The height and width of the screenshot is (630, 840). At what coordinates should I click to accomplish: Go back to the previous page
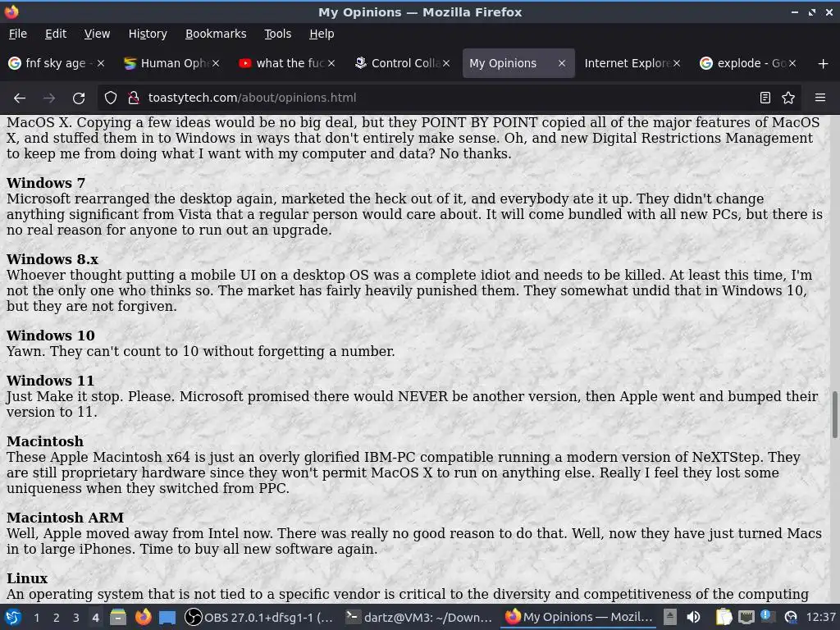point(20,98)
